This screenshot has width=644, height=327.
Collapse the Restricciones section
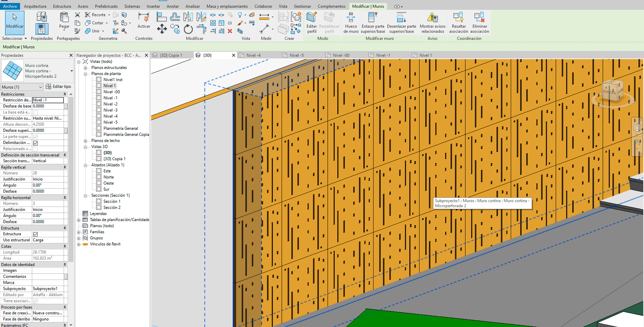point(65,94)
